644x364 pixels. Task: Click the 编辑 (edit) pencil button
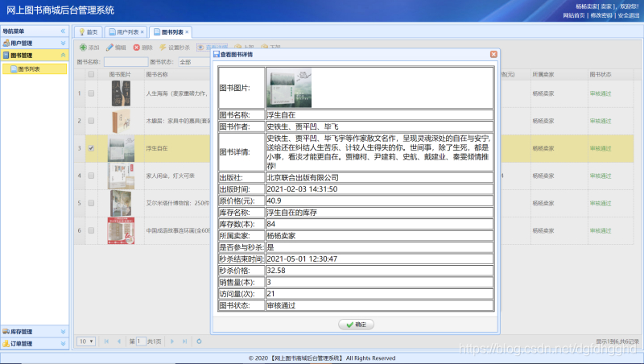[116, 48]
